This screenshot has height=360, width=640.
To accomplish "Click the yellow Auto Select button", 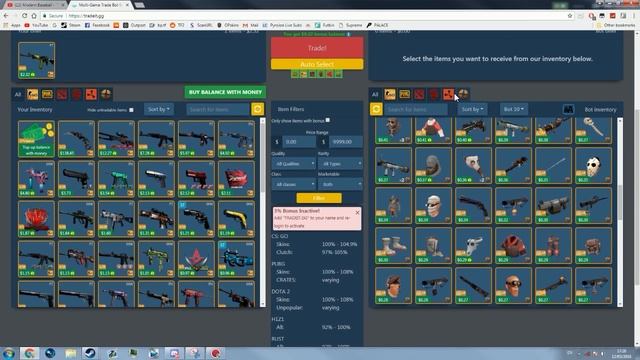I will [x=317, y=64].
